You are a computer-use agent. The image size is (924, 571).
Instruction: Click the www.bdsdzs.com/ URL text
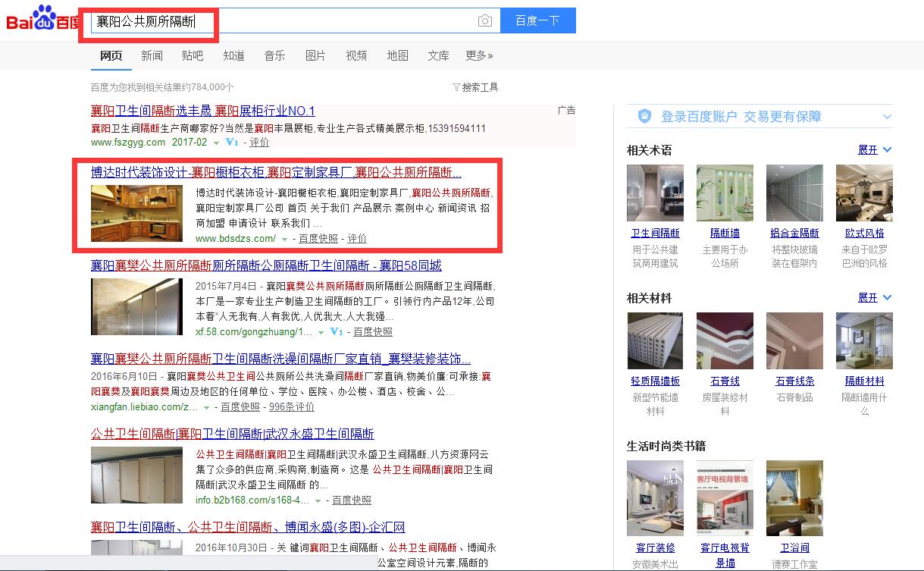coord(236,239)
